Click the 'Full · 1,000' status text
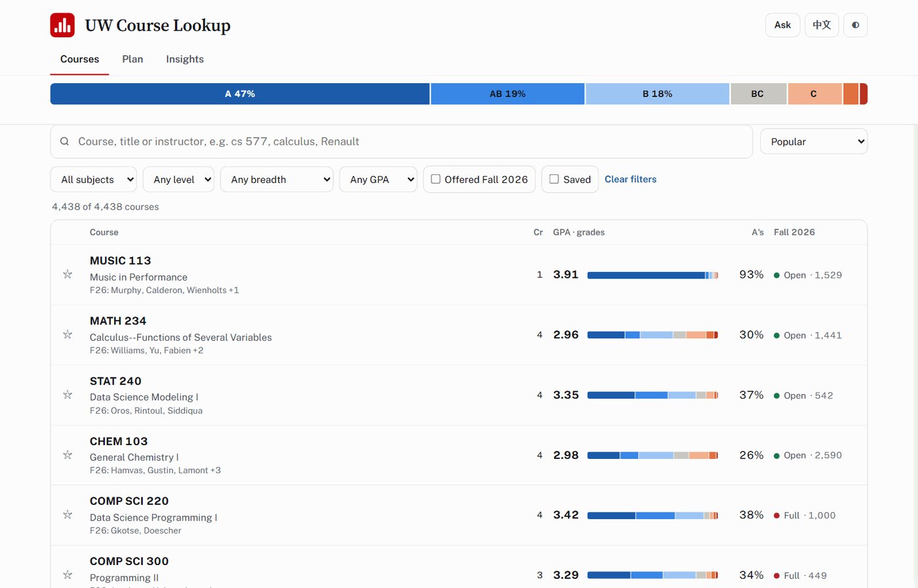The image size is (918, 588). point(805,515)
